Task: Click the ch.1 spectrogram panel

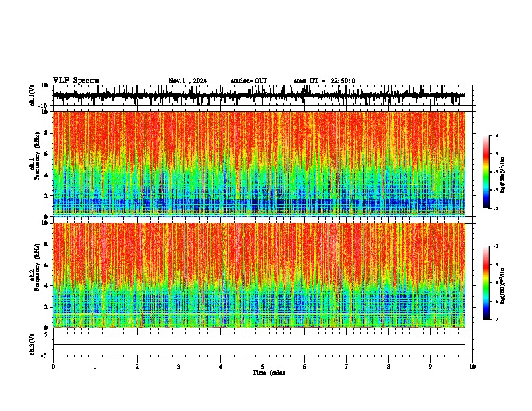Action: tap(259, 164)
